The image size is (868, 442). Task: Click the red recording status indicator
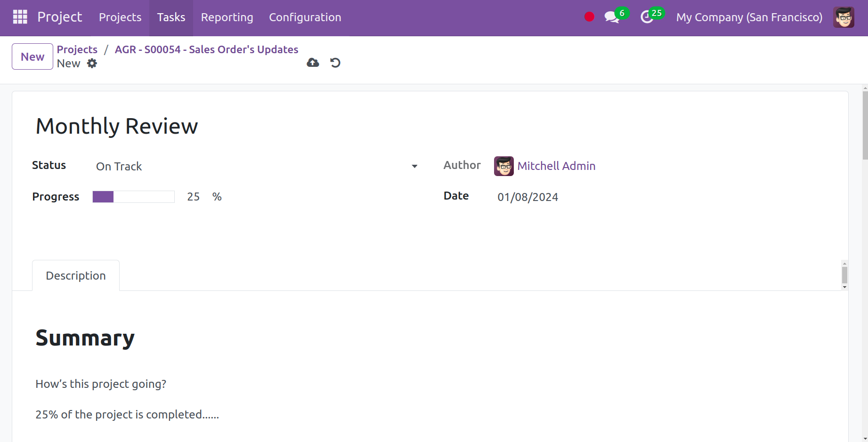point(589,17)
